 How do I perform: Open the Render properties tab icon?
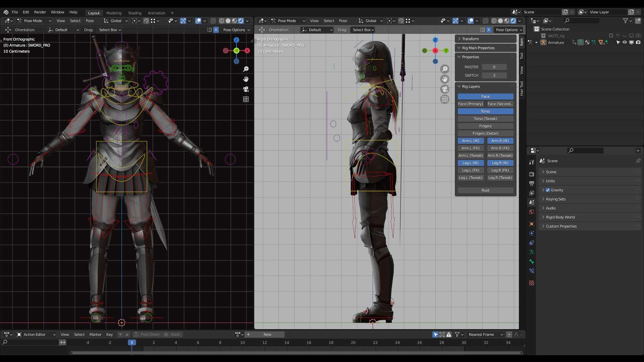coord(532,174)
